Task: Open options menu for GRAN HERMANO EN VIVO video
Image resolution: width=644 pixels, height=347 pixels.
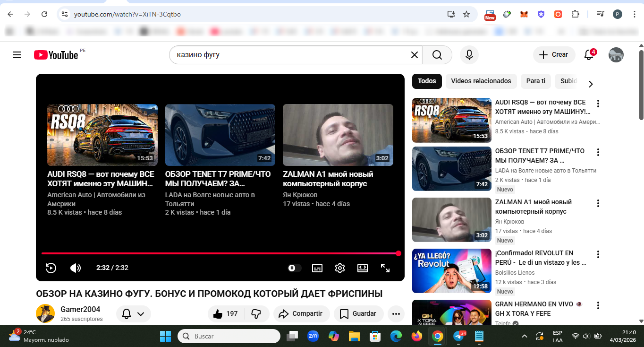Action: coord(598,305)
